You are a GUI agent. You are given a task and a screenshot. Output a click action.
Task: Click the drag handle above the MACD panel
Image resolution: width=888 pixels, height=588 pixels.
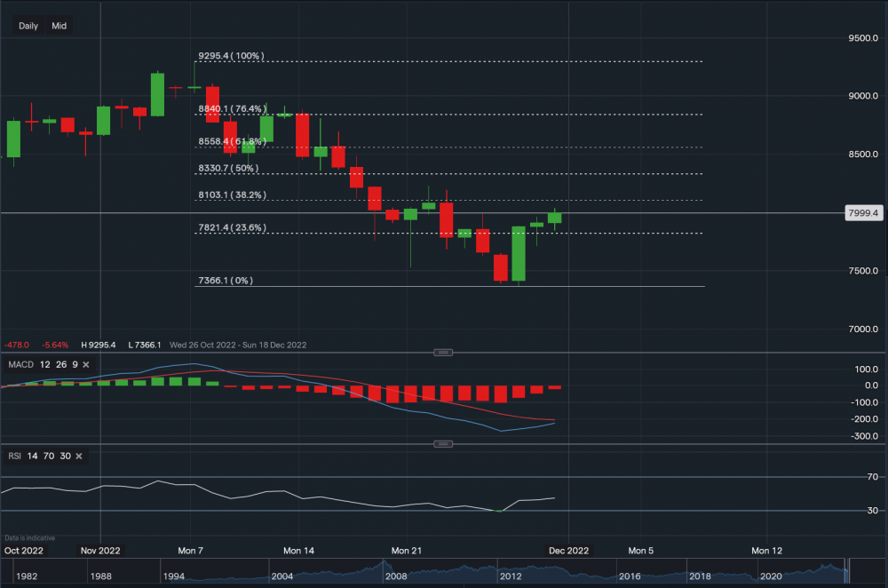click(442, 352)
